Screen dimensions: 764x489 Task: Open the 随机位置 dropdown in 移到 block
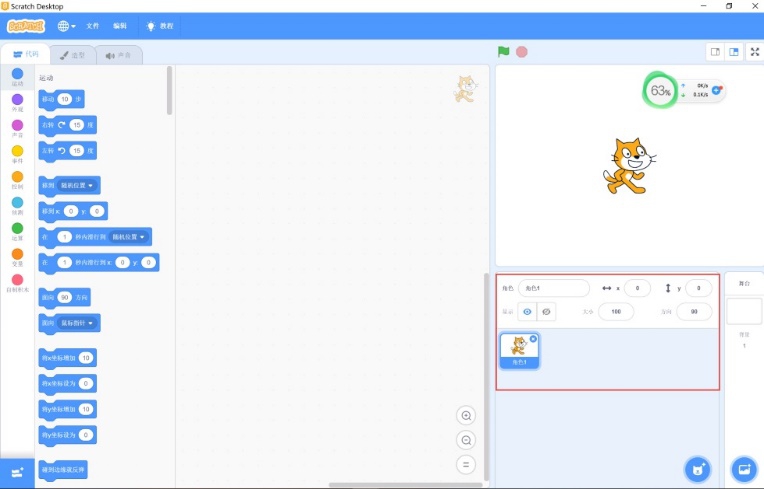(x=77, y=186)
